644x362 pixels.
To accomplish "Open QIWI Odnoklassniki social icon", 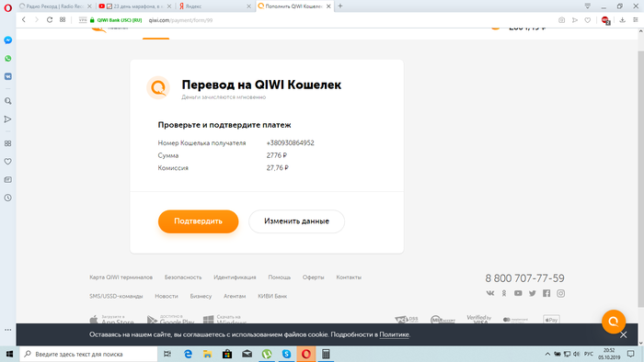I will pyautogui.click(x=504, y=293).
